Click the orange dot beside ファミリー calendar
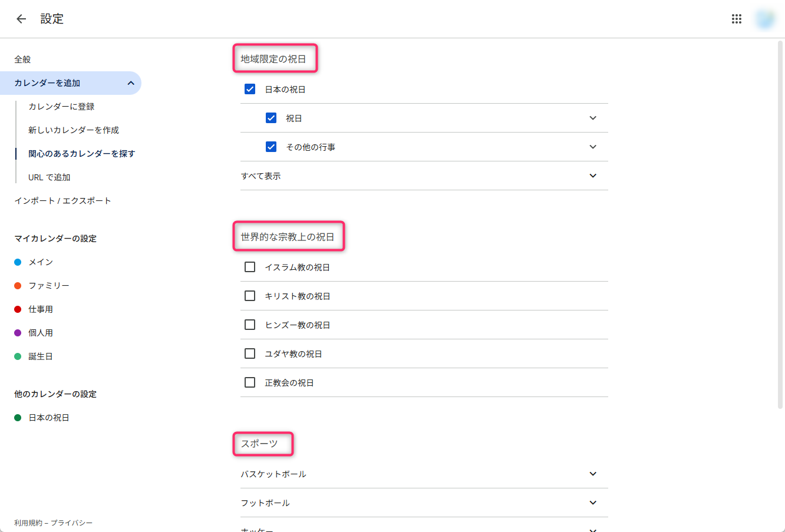This screenshot has width=785, height=532. (x=18, y=285)
